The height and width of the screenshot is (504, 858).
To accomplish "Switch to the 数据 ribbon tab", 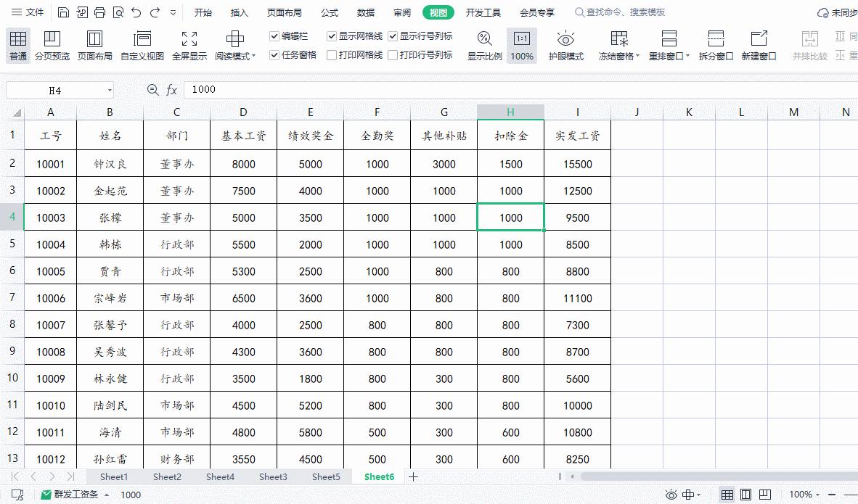I will [x=366, y=12].
